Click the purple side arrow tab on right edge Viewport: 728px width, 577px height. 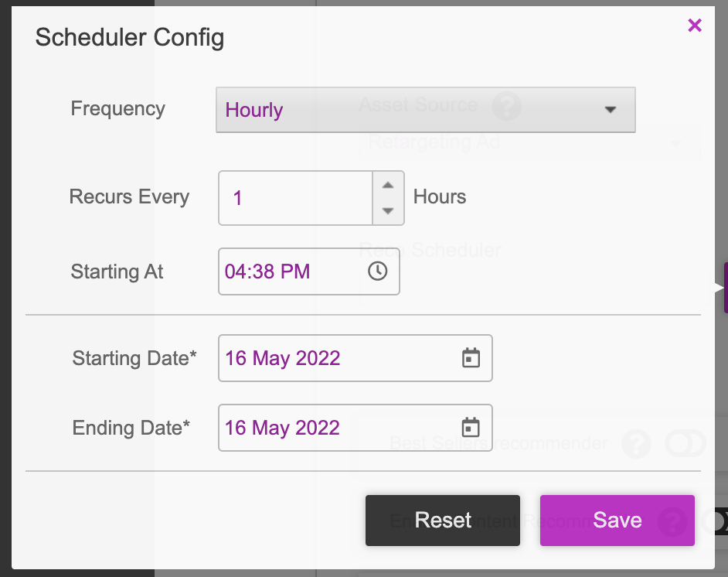pos(723,288)
